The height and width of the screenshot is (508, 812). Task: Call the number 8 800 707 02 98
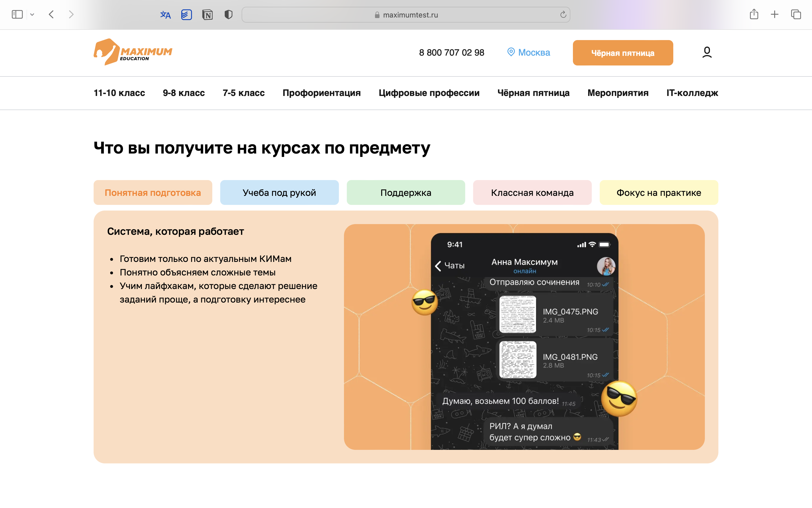452,53
